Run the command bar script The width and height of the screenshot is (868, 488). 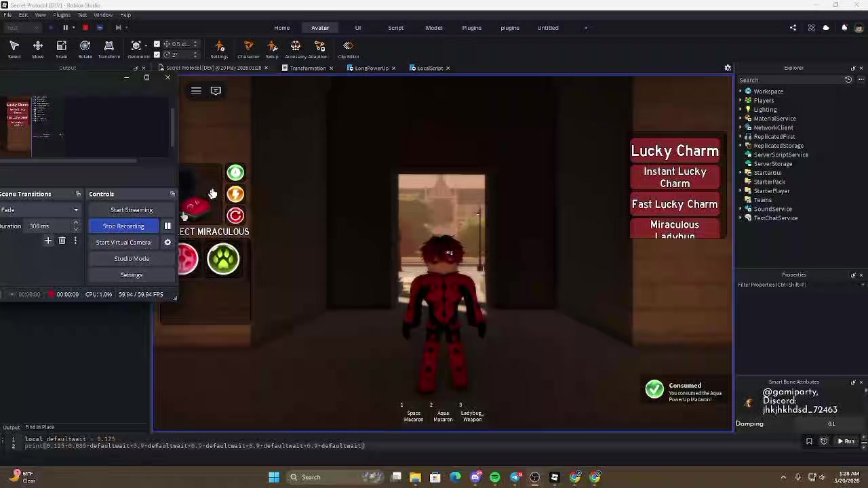[846, 441]
